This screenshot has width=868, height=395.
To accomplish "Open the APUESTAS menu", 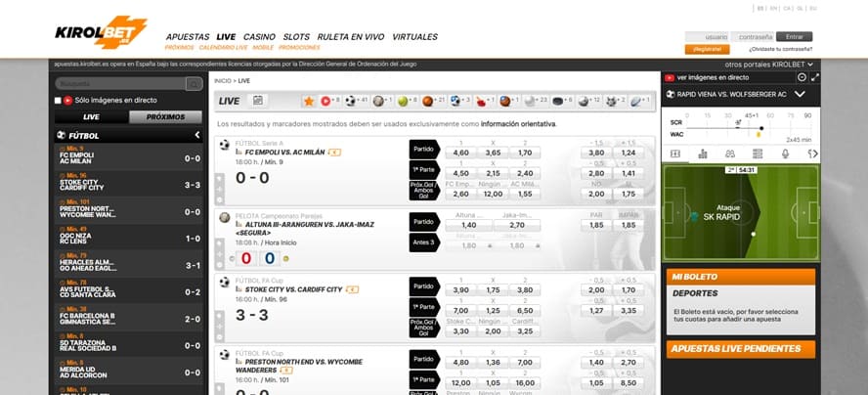I will pos(188,37).
